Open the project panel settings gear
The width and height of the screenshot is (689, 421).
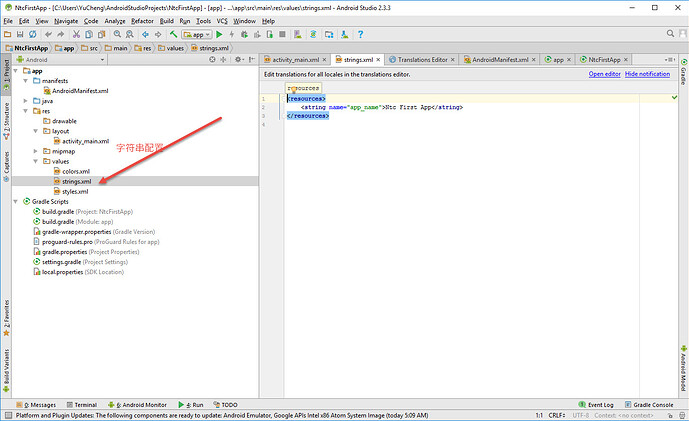pos(238,59)
